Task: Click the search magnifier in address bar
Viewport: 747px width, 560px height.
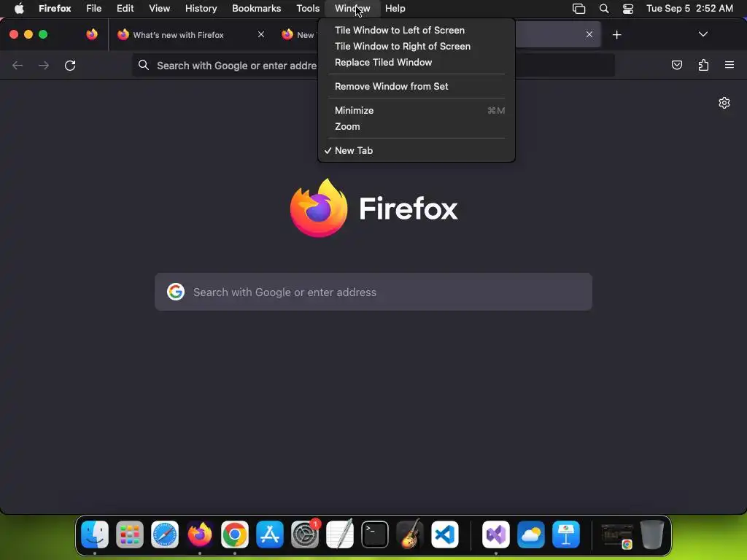Action: tap(144, 65)
